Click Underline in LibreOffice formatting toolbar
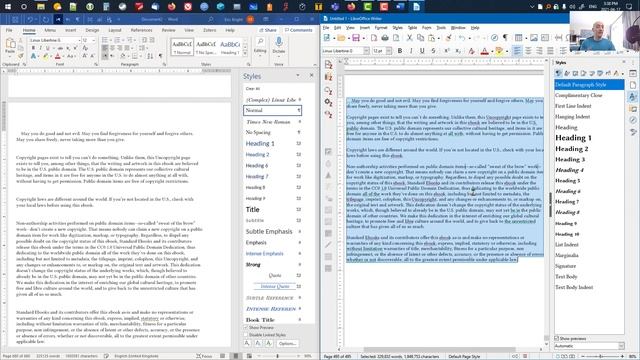This screenshot has width=640, height=360. 422,51
